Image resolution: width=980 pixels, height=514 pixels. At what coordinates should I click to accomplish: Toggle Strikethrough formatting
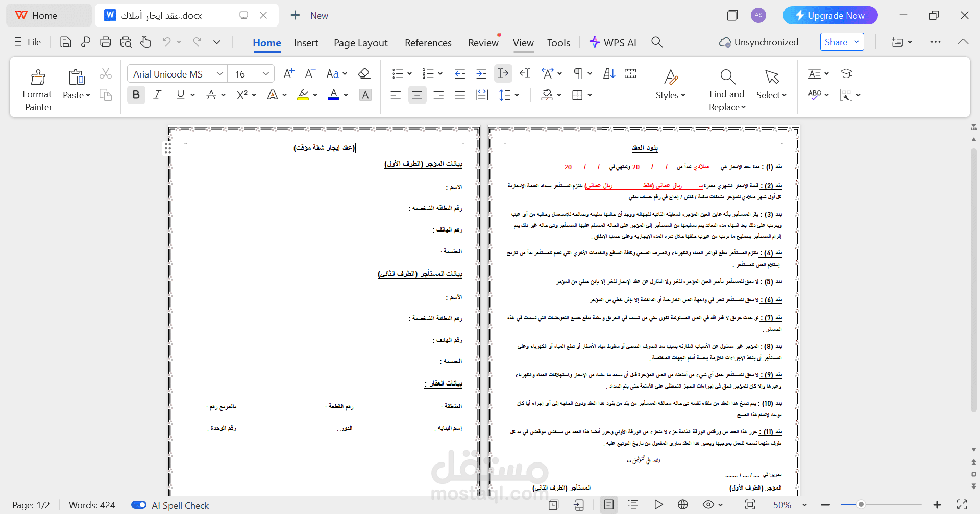pyautogui.click(x=211, y=95)
